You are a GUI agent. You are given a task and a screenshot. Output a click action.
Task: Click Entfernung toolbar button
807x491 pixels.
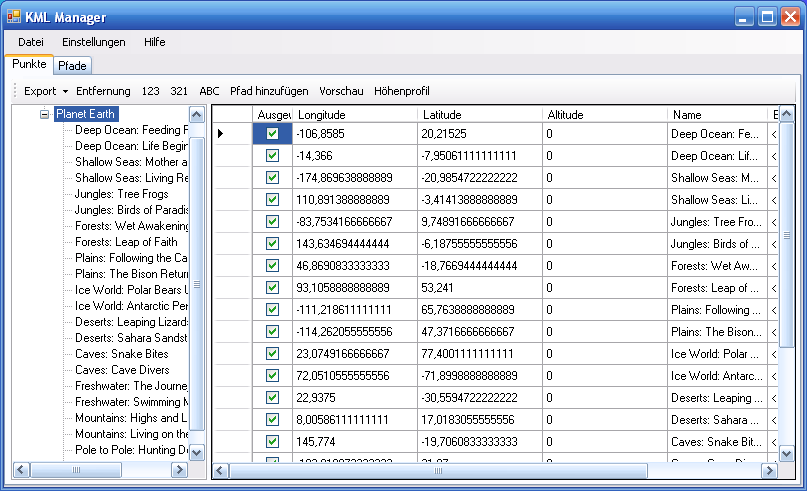click(103, 91)
